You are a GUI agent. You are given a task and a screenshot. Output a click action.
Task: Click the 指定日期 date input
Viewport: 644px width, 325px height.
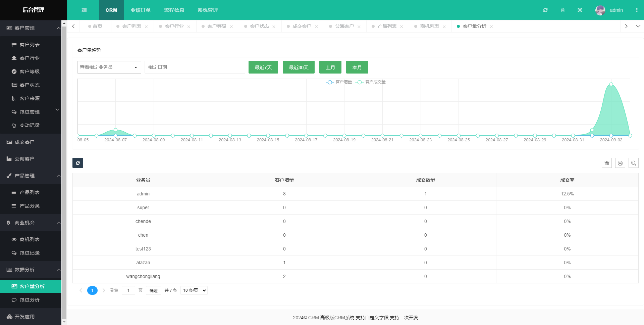[195, 67]
